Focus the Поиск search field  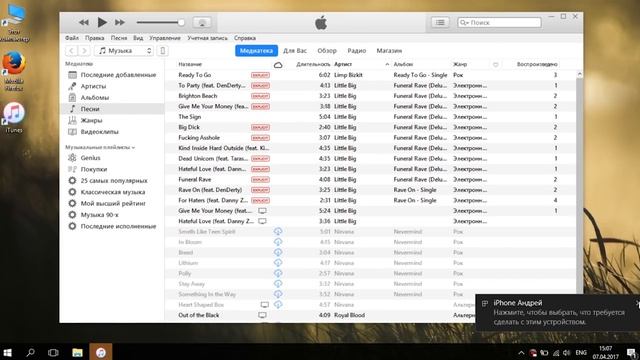[500, 22]
